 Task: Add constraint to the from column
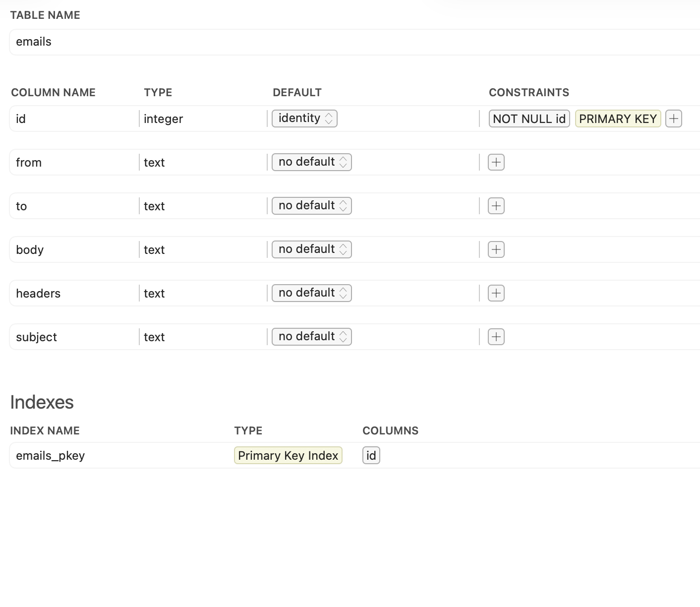click(496, 162)
